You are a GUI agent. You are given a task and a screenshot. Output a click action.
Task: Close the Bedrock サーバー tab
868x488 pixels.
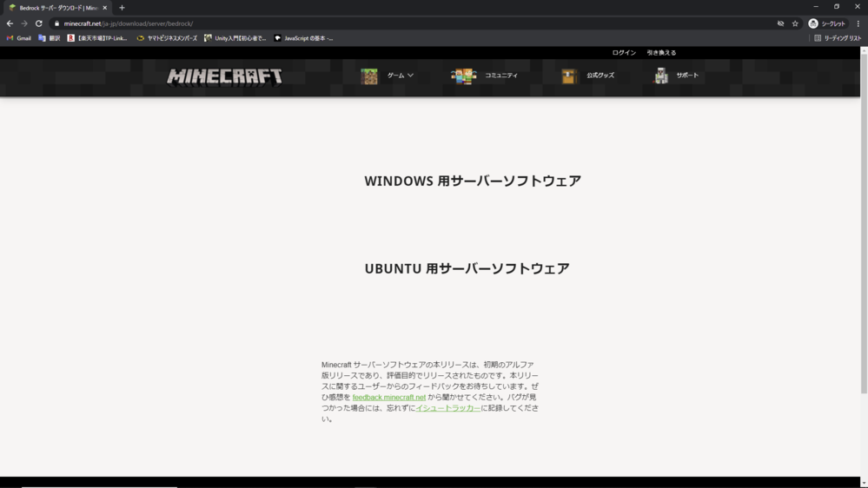tap(104, 8)
